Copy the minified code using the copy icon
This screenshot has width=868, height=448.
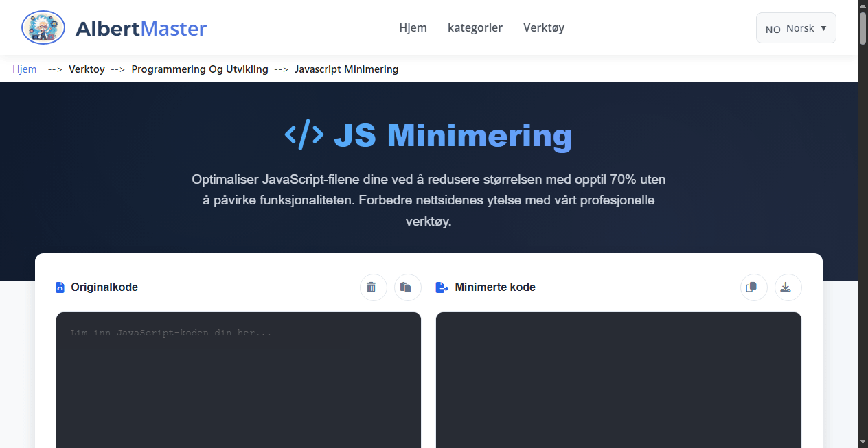click(x=753, y=287)
